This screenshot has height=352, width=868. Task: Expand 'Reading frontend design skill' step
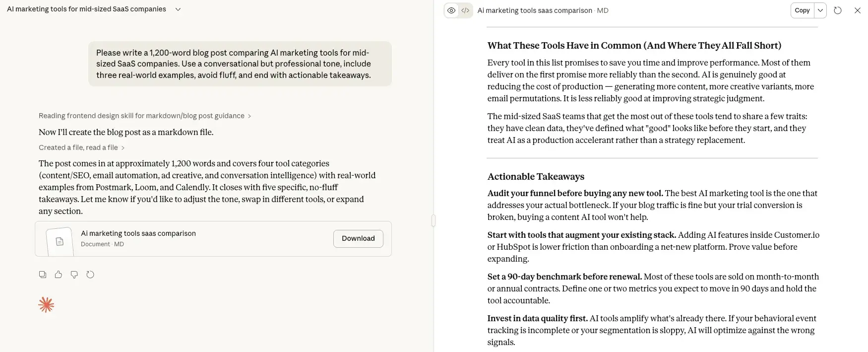point(145,116)
